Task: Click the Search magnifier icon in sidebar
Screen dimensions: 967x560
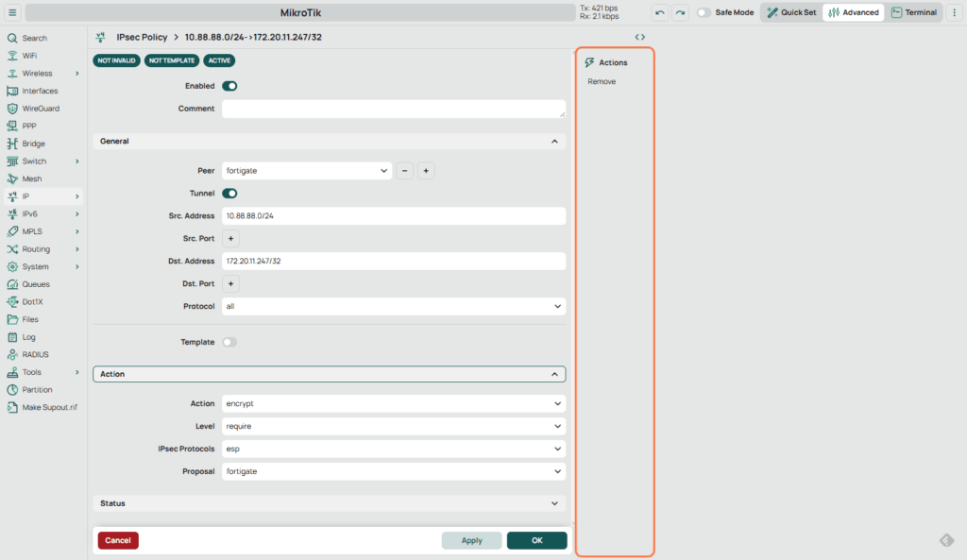Action: click(12, 38)
